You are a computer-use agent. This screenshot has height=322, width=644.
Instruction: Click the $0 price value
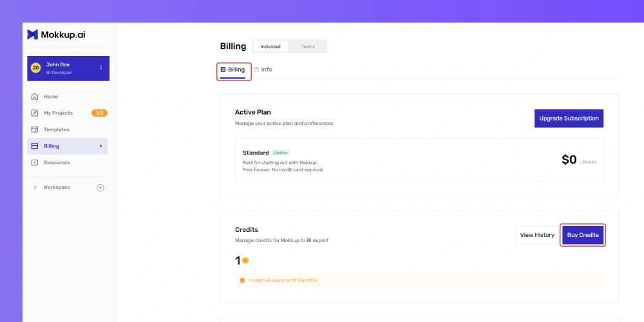pos(569,160)
